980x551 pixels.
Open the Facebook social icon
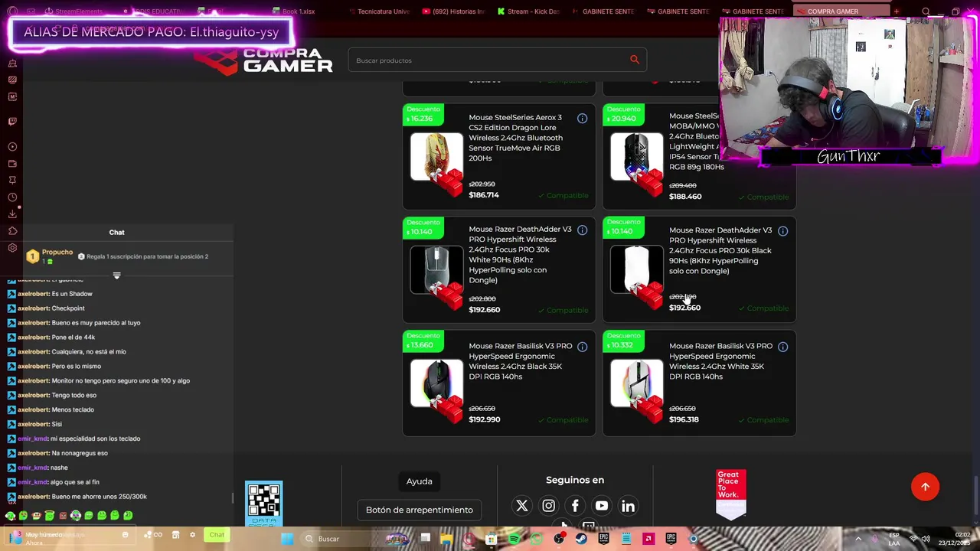coord(575,506)
